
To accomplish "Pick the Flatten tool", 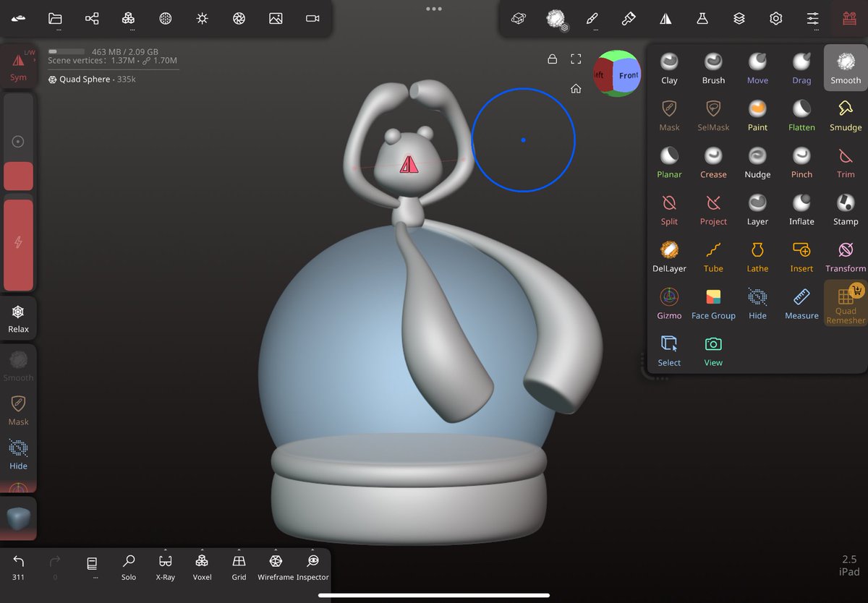I will point(801,115).
